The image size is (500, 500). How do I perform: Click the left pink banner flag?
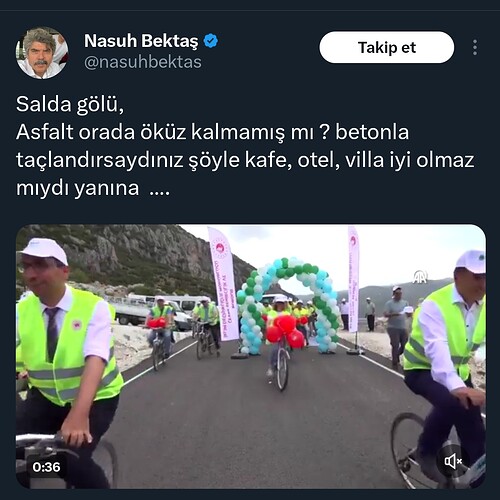click(224, 284)
